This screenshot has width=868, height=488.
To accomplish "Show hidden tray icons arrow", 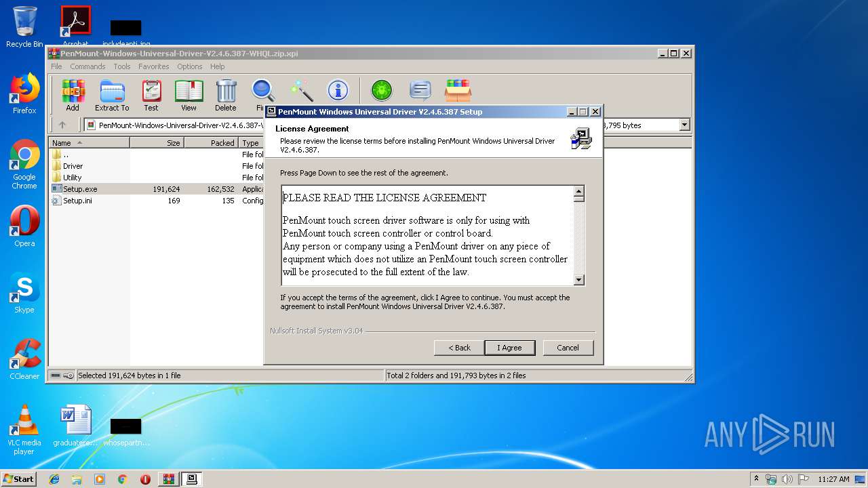I will coord(756,479).
